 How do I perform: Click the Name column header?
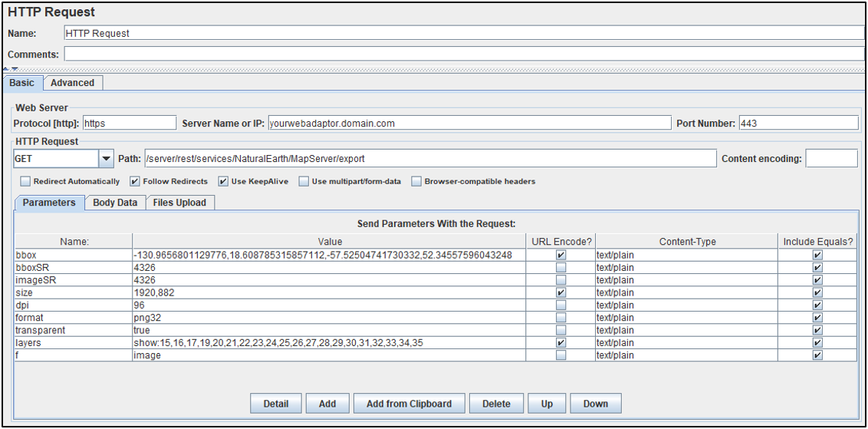click(x=74, y=241)
